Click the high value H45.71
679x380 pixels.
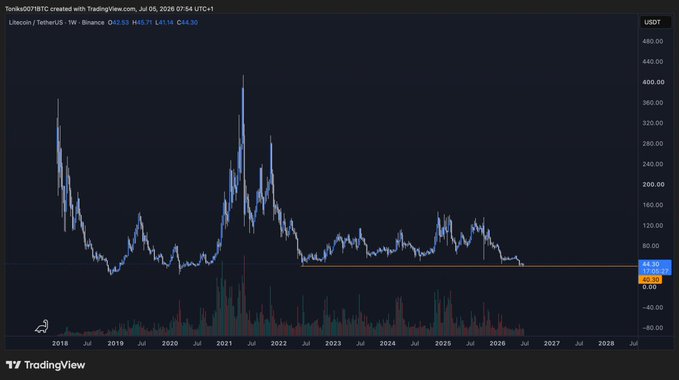pyautogui.click(x=142, y=23)
